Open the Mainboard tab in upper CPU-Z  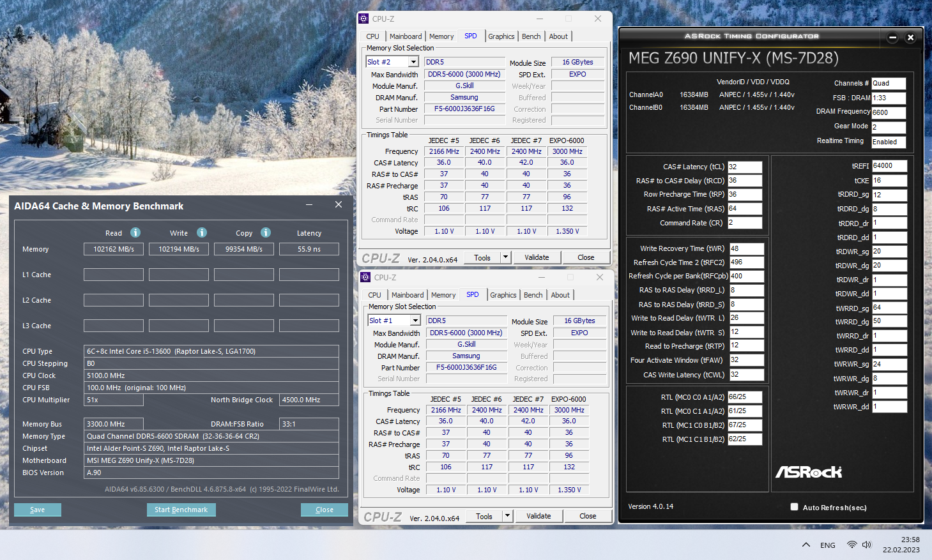coord(406,36)
